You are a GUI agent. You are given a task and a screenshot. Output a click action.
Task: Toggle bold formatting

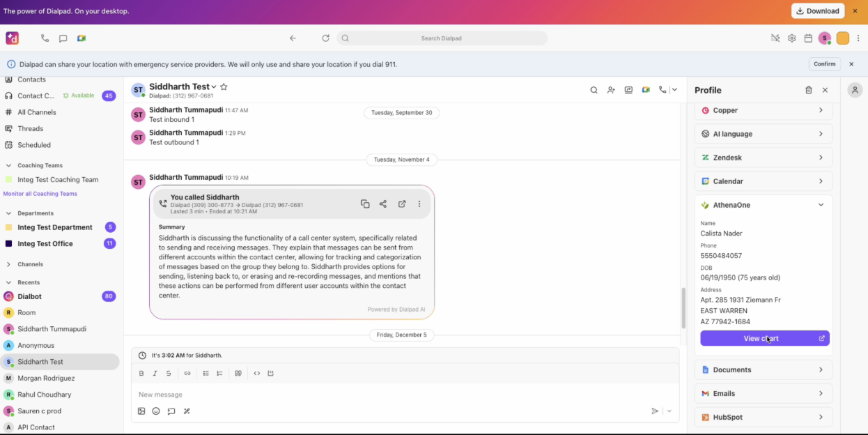[x=141, y=374]
